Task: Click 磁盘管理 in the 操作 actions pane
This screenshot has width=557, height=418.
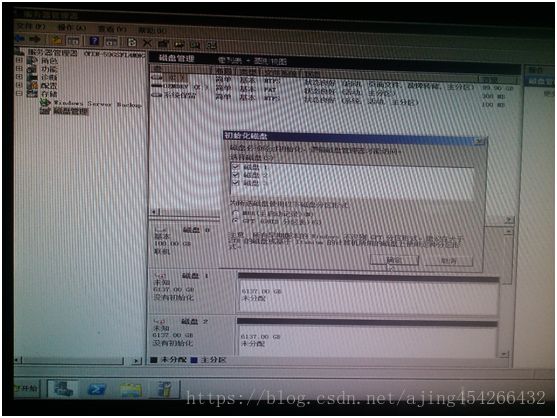Action: coord(541,82)
